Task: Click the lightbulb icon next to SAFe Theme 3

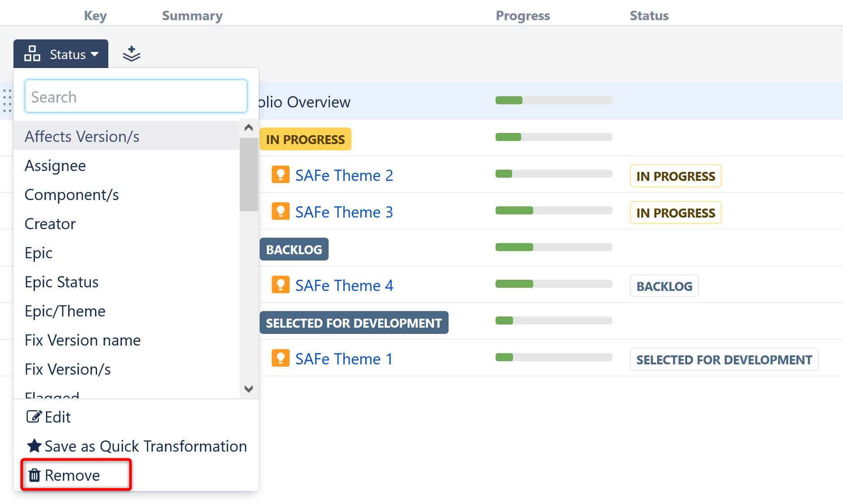Action: 280,211
